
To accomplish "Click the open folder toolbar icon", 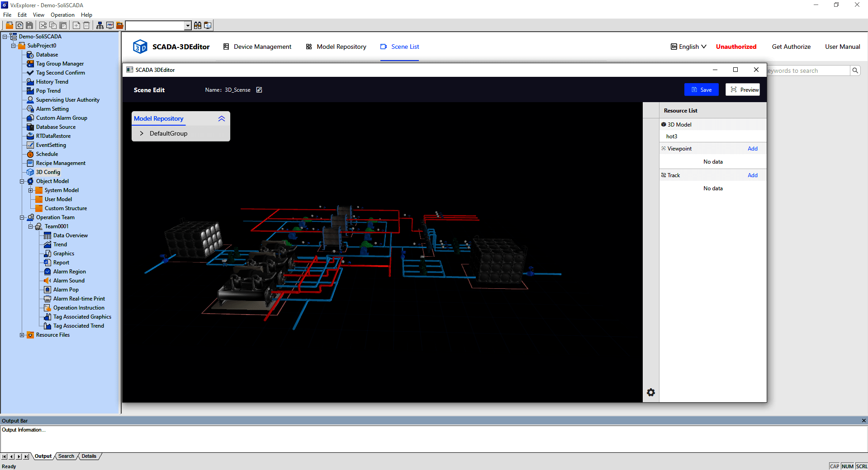I will coord(9,25).
